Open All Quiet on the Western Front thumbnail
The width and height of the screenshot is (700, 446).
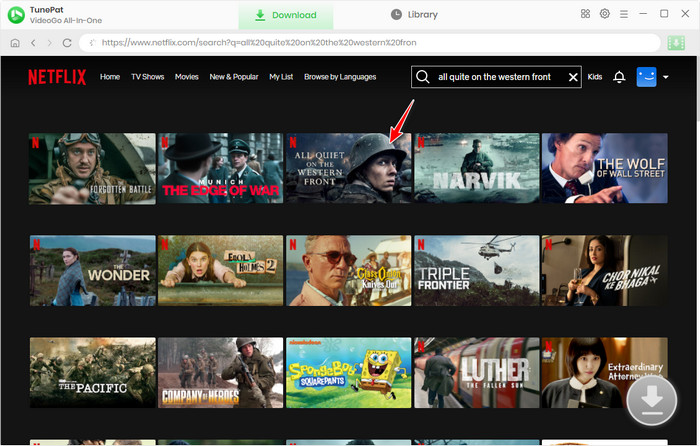point(349,168)
